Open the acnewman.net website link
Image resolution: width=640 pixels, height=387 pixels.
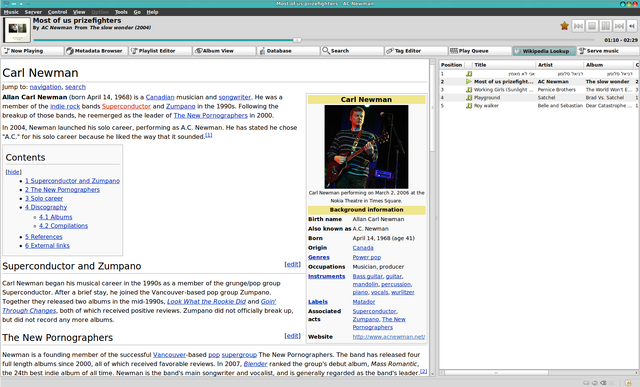[389, 337]
